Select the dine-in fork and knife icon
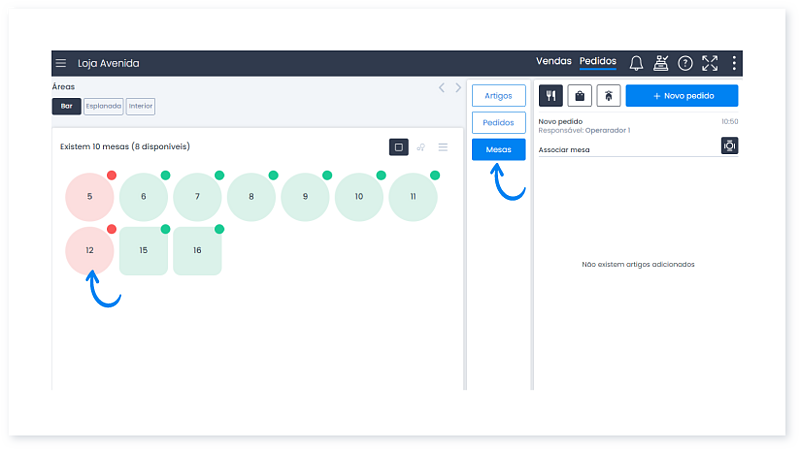This screenshot has width=800, height=450. pyautogui.click(x=551, y=95)
